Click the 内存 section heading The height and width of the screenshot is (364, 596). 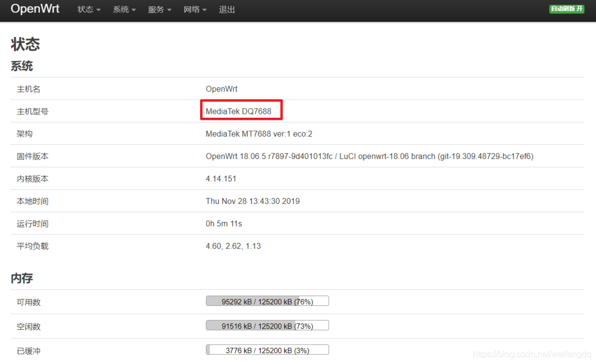(22, 278)
